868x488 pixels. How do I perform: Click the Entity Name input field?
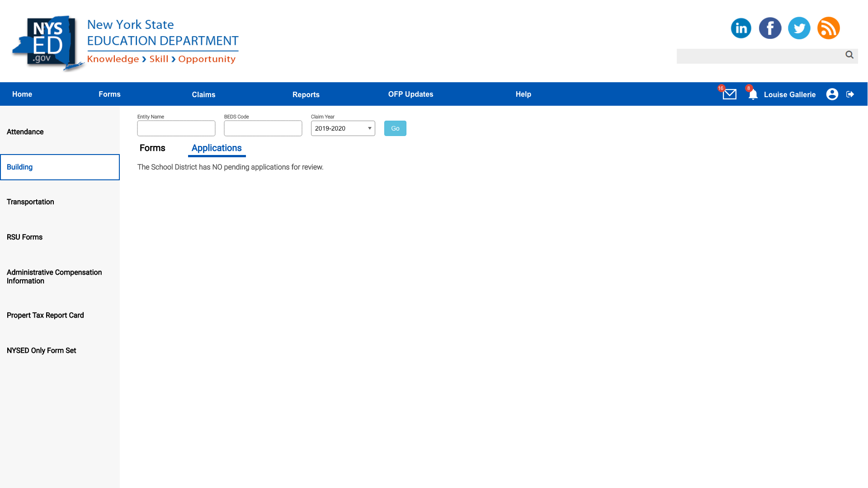(x=176, y=128)
